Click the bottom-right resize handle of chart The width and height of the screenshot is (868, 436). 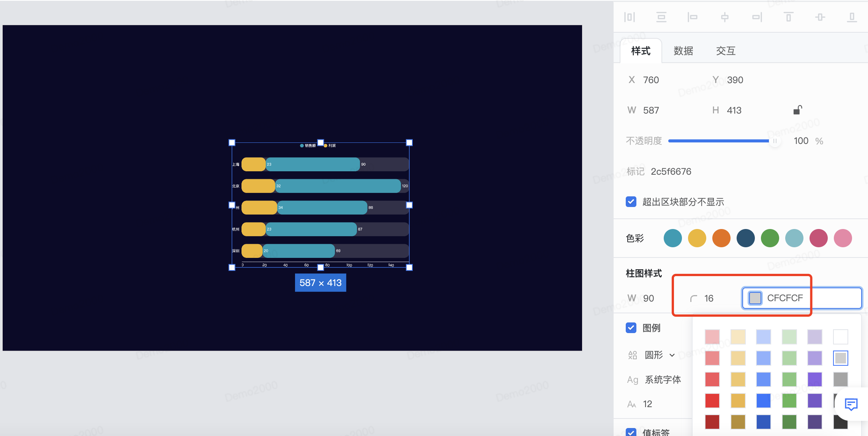point(409,267)
